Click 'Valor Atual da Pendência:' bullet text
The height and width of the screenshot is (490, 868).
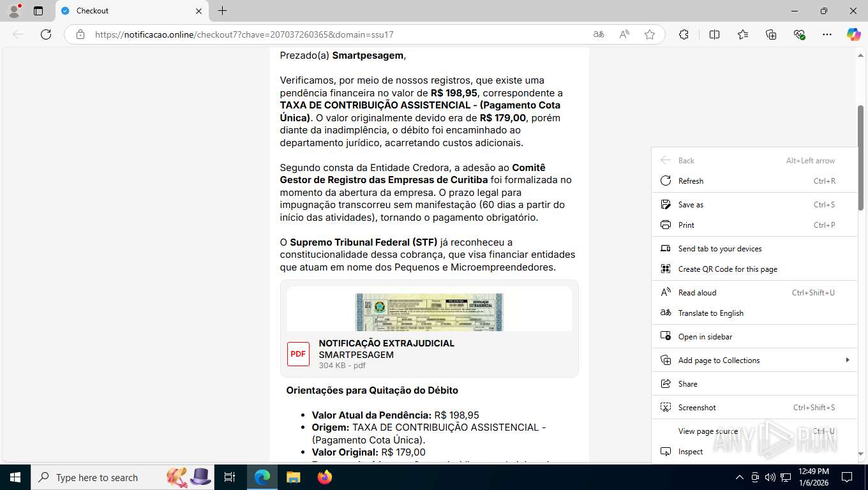click(x=371, y=415)
